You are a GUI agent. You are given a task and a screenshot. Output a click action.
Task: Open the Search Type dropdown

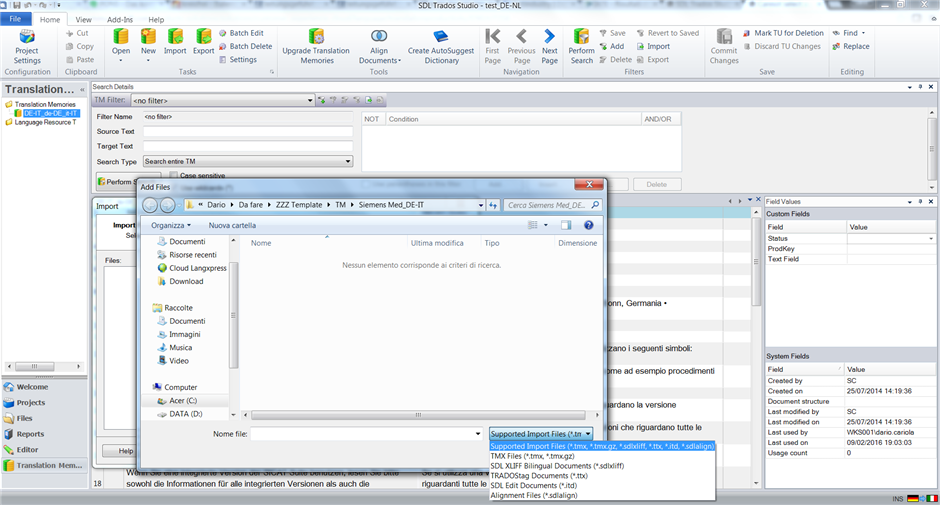point(348,161)
